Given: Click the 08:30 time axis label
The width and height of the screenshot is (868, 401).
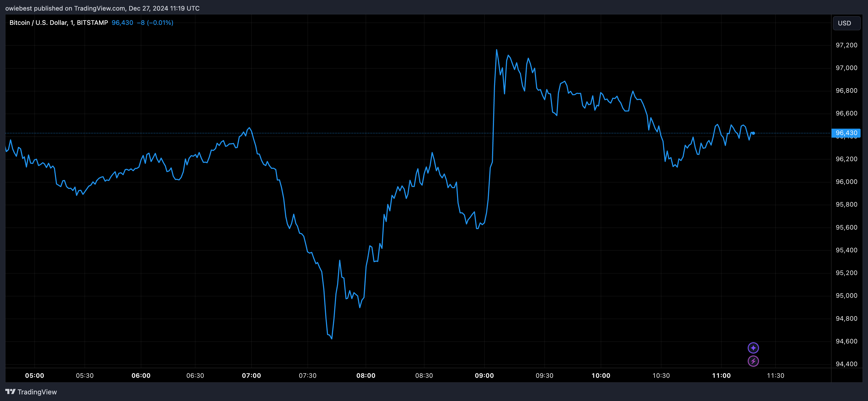Looking at the screenshot, I should pos(424,375).
